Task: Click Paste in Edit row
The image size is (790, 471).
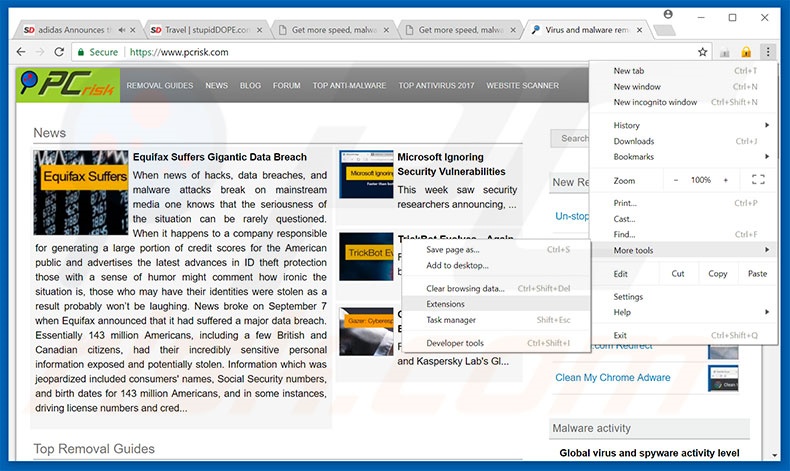Action: 757,274
